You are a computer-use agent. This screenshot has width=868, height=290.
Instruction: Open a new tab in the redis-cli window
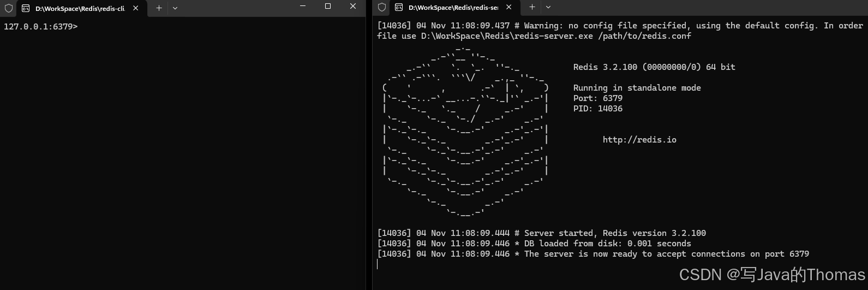click(x=159, y=8)
